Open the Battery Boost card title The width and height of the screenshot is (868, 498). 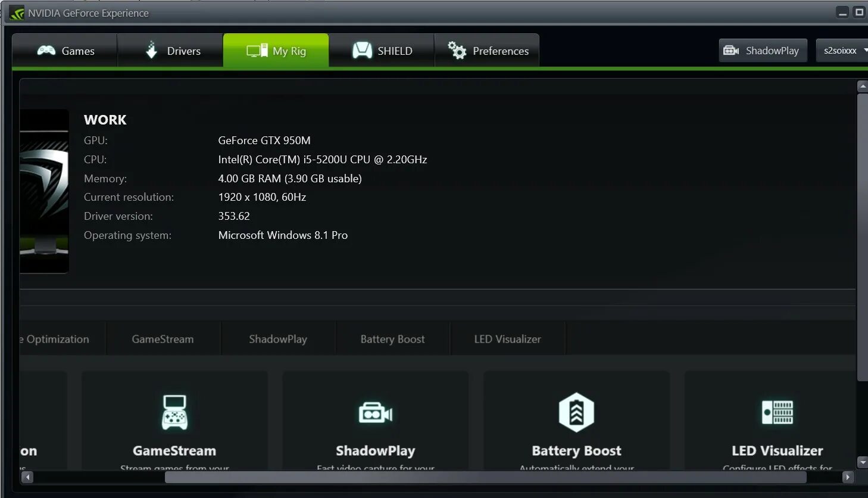tap(576, 451)
